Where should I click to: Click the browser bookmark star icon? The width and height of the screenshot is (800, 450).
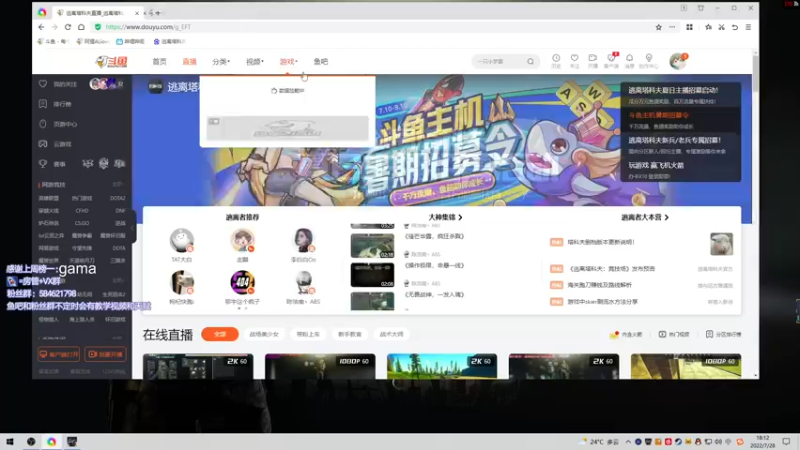pos(658,27)
